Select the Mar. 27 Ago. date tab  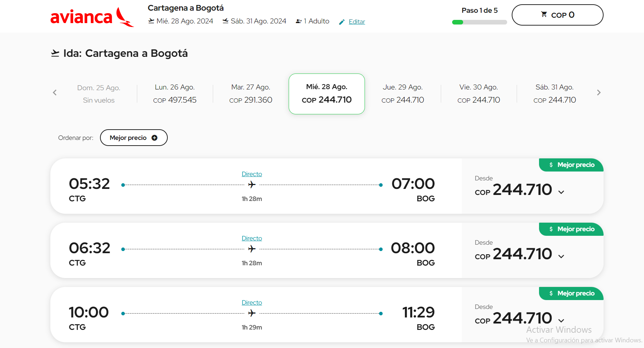pyautogui.click(x=251, y=94)
